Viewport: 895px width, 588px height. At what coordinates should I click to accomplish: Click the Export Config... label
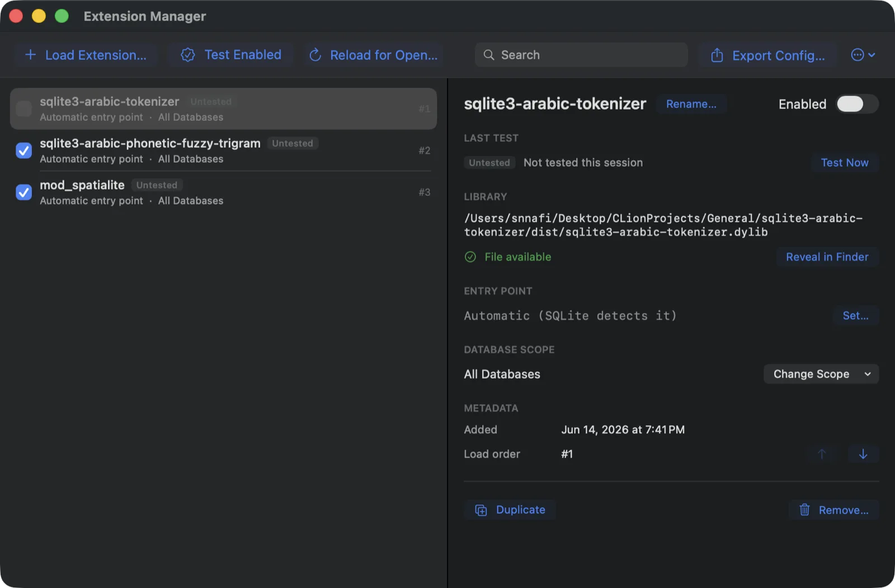coord(778,55)
